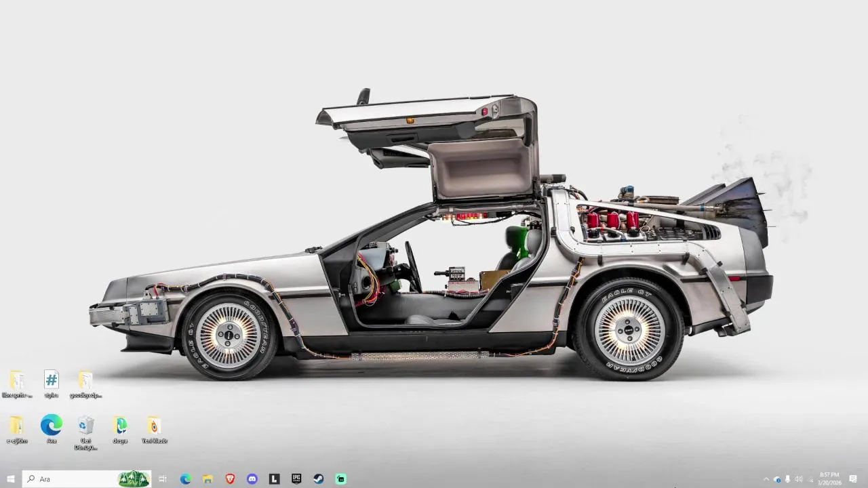Expand hidden system tray icons chevron

click(767, 479)
